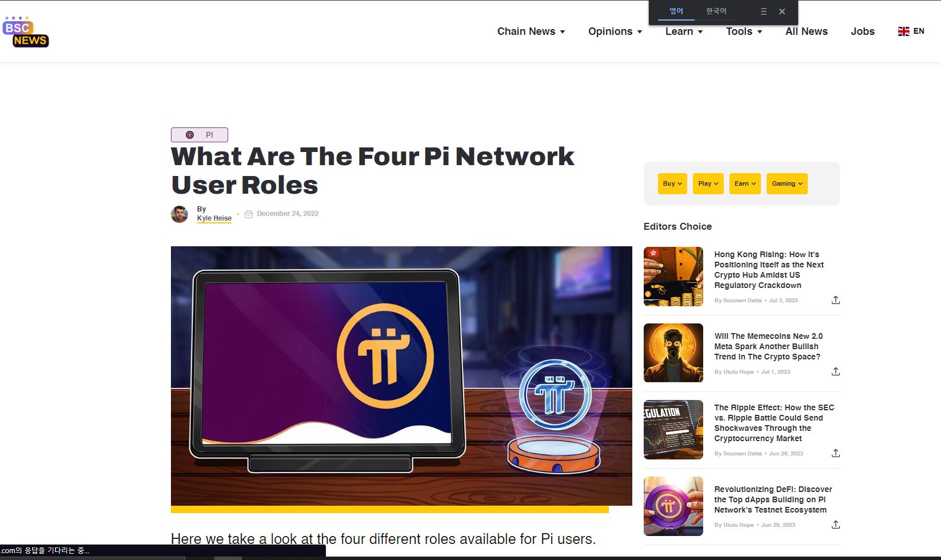Click the Pi coin icon in tag
This screenshot has width=941, height=560.
pyautogui.click(x=190, y=135)
